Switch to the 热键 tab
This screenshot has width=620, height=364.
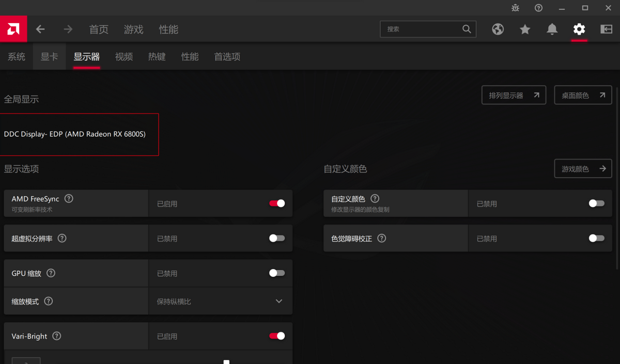pos(157,57)
